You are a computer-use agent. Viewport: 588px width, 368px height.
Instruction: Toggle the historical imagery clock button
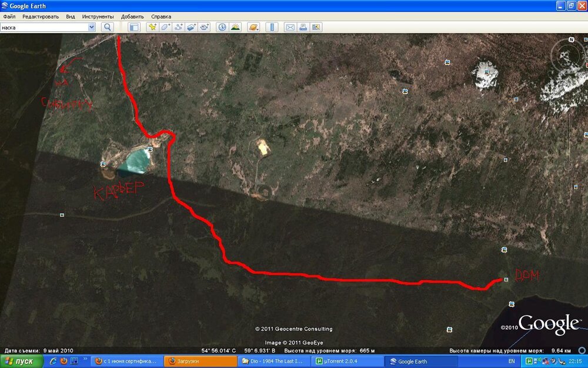pos(222,27)
